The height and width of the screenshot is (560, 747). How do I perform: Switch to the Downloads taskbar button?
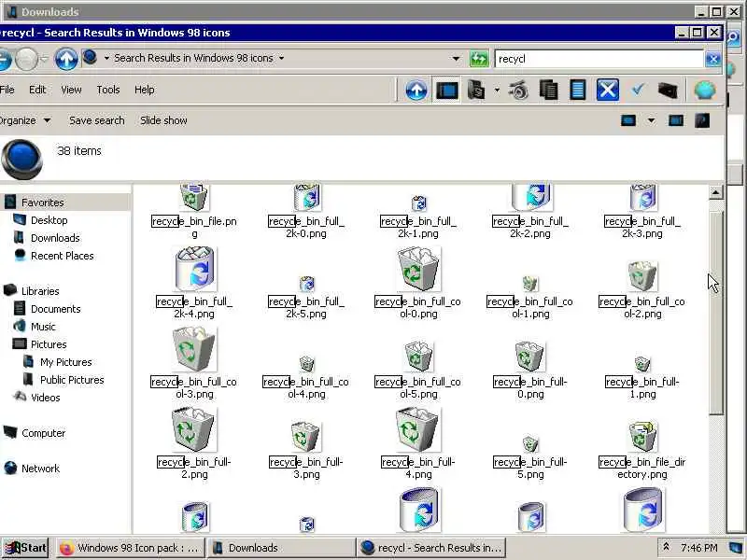[x=281, y=548]
